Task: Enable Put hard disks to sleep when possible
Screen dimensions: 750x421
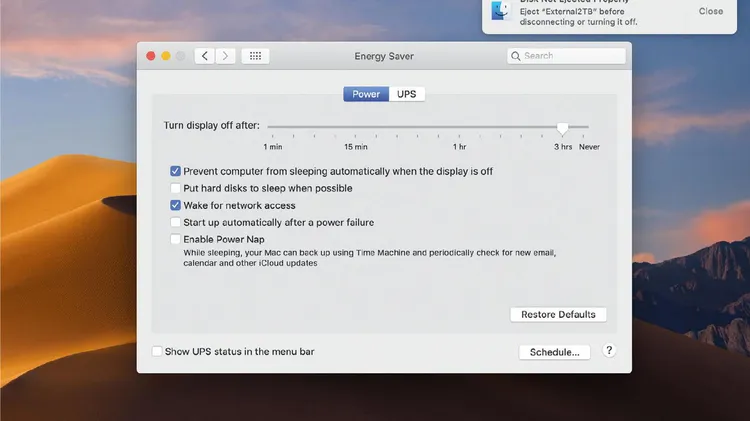Action: 176,188
